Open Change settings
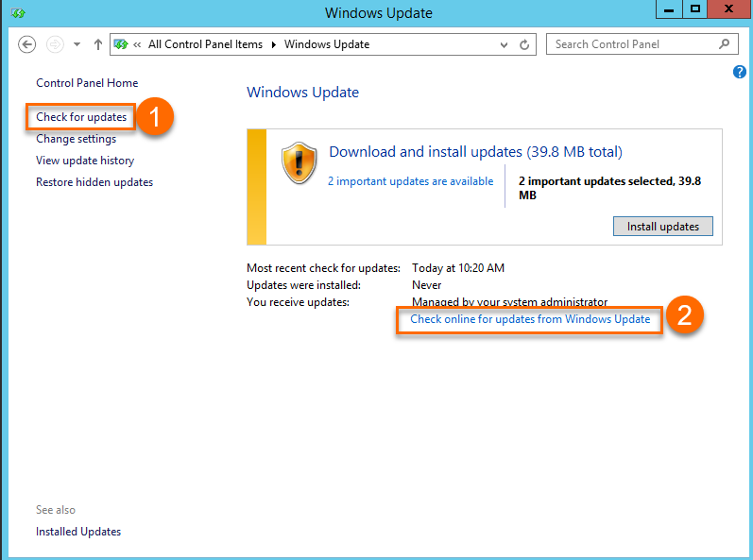This screenshot has height=560, width=753. pos(76,139)
